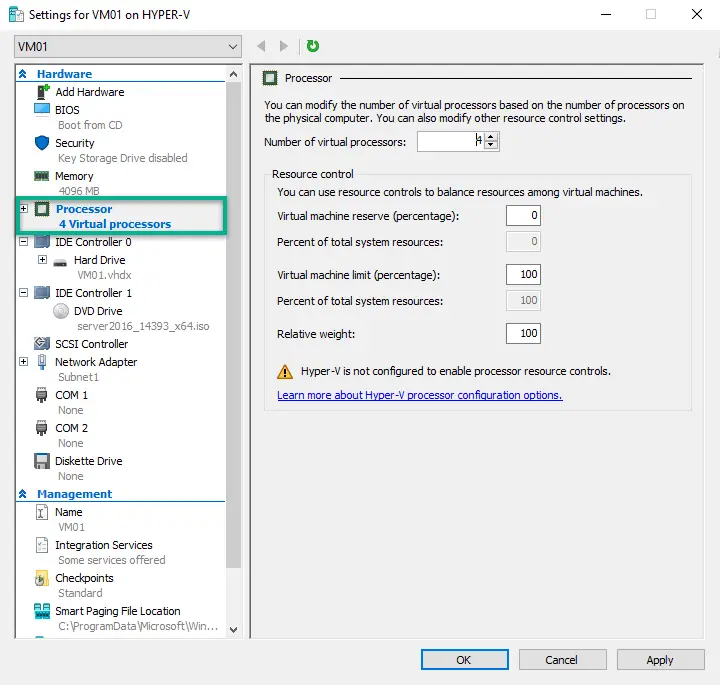Select the Security settings item
Viewport: 720px width, 685px height.
(x=74, y=143)
